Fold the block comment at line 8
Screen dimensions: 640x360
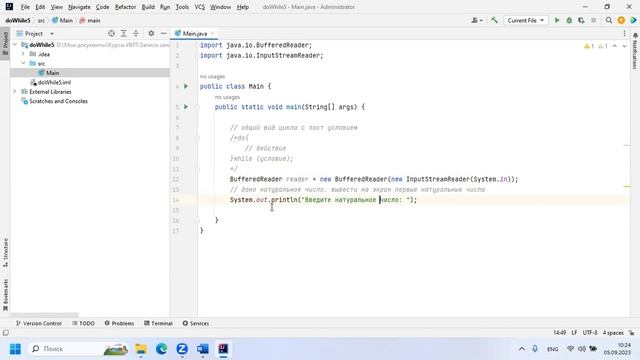pos(198,138)
